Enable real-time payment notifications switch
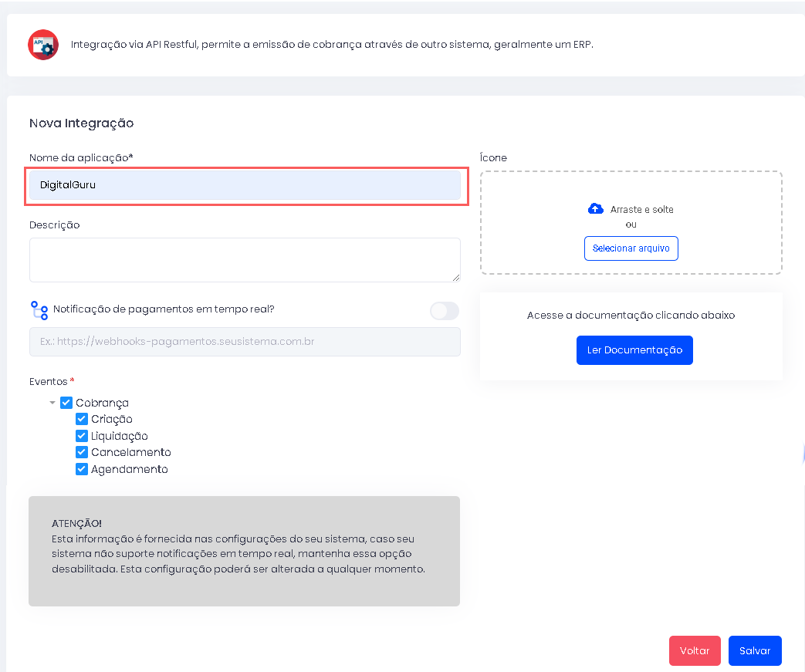The height and width of the screenshot is (672, 805). click(444, 310)
